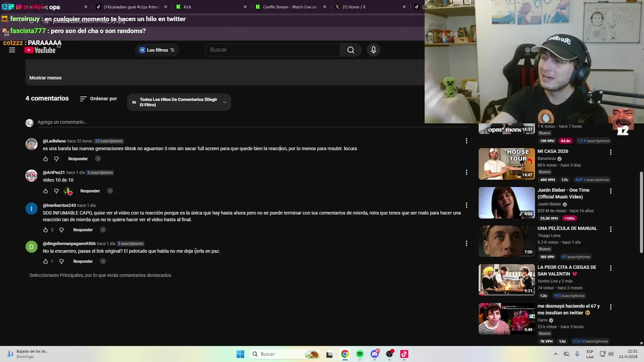Open Discord from the taskbar
The image size is (644, 362).
(374, 354)
